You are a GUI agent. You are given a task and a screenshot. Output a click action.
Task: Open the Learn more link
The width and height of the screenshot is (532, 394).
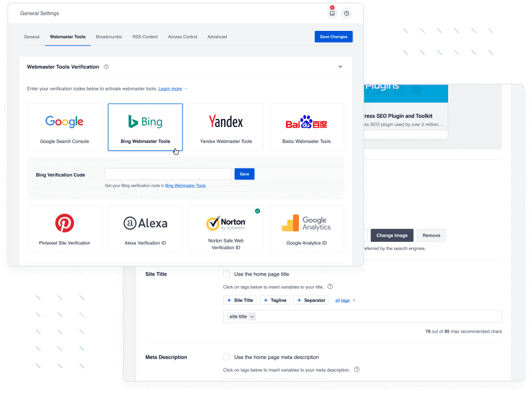pos(170,89)
